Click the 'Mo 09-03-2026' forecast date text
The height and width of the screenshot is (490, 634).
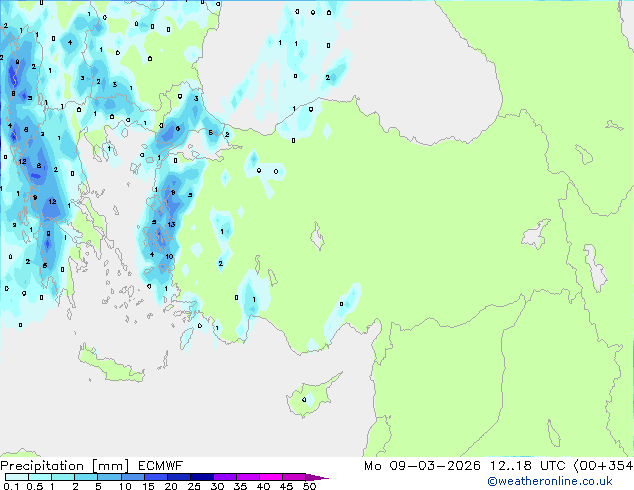(x=422, y=466)
